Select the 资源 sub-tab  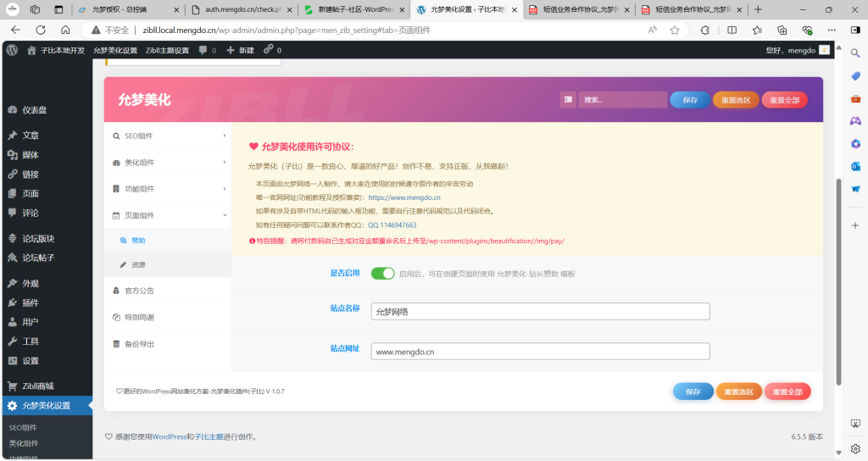(x=137, y=264)
